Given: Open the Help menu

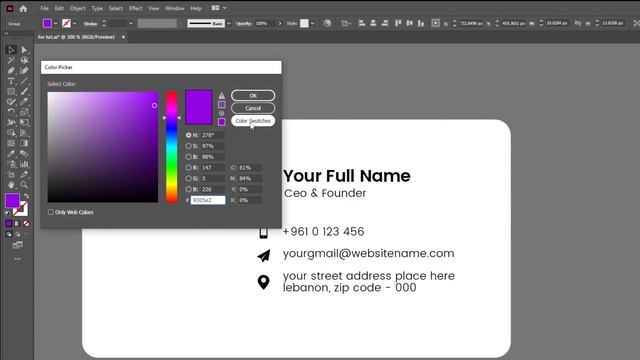Looking at the screenshot, I should pyautogui.click(x=196, y=8).
